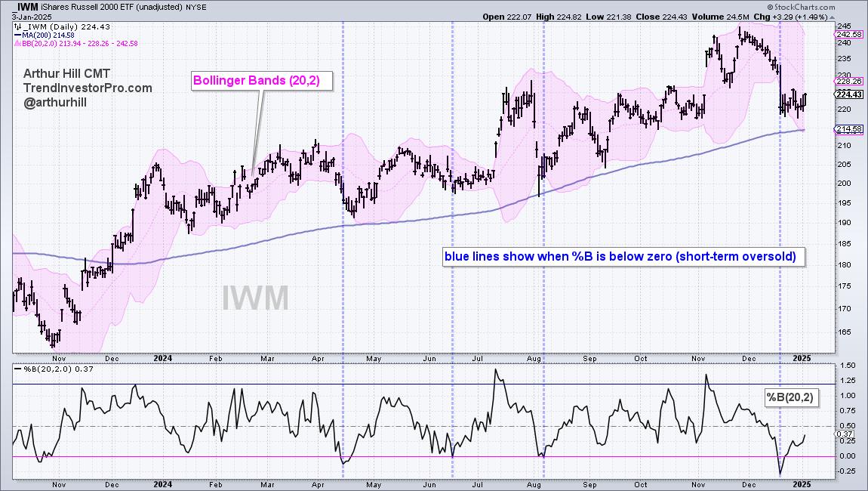
Task: Click the High 224.82 value
Action: coord(559,17)
